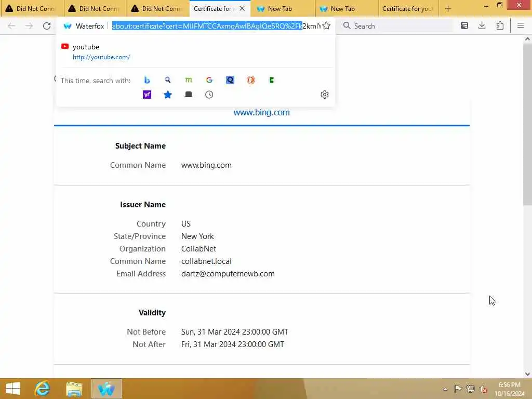Click the muted volume icon in system tray
Screen dimensions: 532x399
tap(483, 389)
